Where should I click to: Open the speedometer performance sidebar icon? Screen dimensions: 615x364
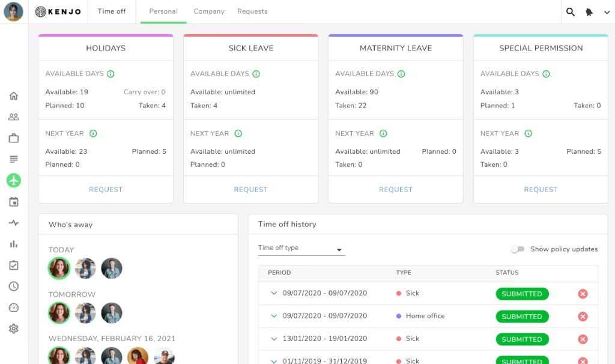[14, 308]
